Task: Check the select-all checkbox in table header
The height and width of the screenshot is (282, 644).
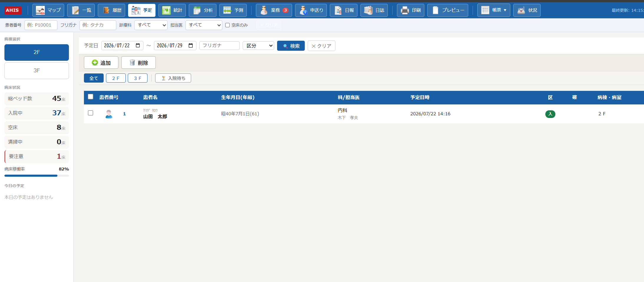Action: point(91,97)
